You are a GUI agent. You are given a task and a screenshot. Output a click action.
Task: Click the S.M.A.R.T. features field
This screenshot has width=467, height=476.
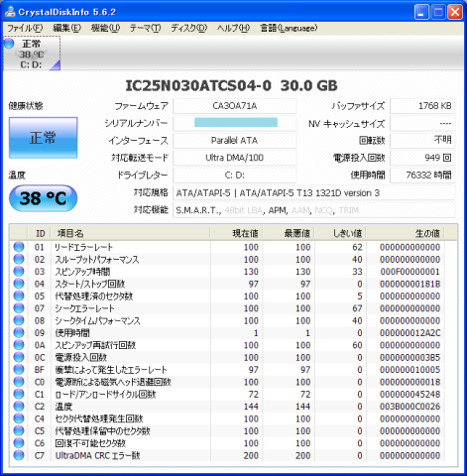(314, 210)
